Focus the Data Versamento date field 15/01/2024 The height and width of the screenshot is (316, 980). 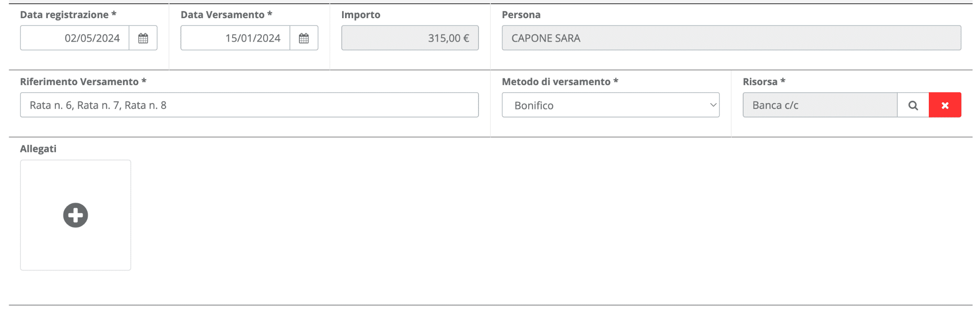235,38
